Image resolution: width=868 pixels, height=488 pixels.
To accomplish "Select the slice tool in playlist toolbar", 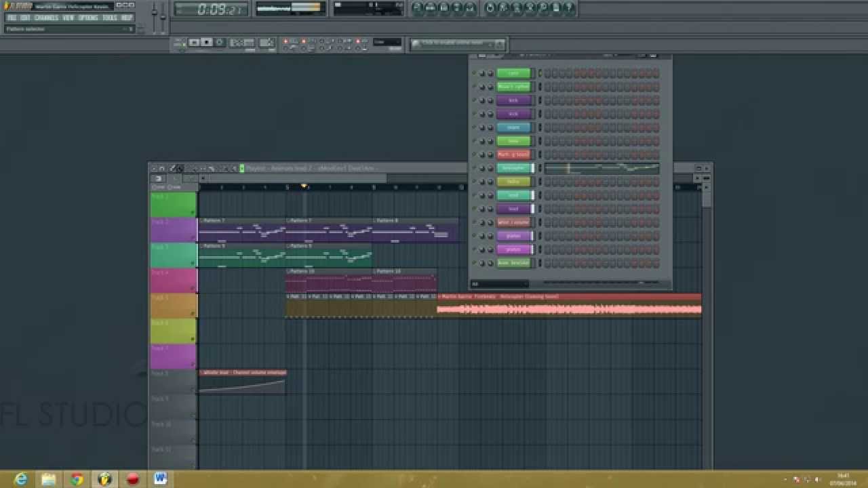I will point(211,168).
